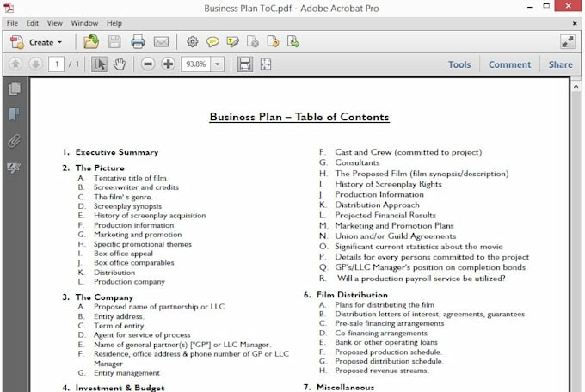Go to the previous page with the up arrow

click(15, 64)
